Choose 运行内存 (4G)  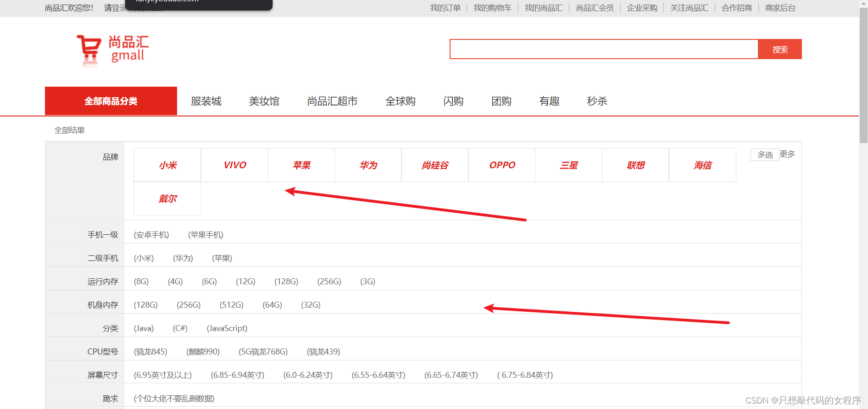tap(175, 282)
